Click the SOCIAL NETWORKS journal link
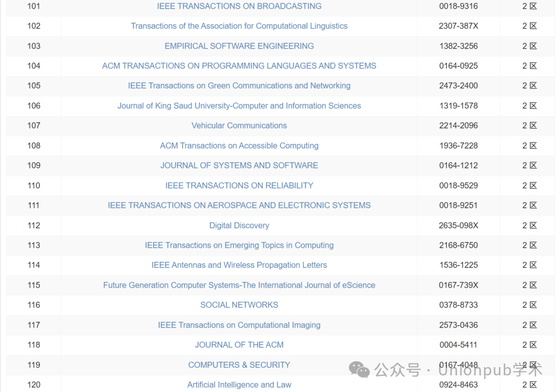 (x=239, y=305)
